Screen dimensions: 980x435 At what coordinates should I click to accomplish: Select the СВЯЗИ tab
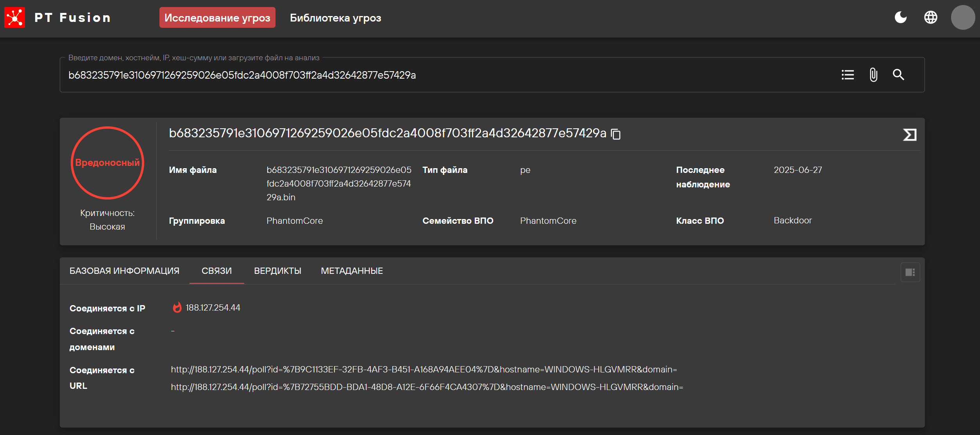[216, 271]
